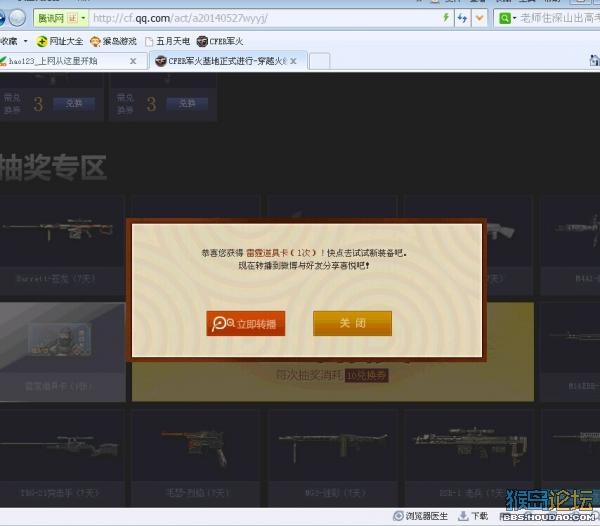
Task: Focus the cf.qq.com address bar
Action: point(264,18)
